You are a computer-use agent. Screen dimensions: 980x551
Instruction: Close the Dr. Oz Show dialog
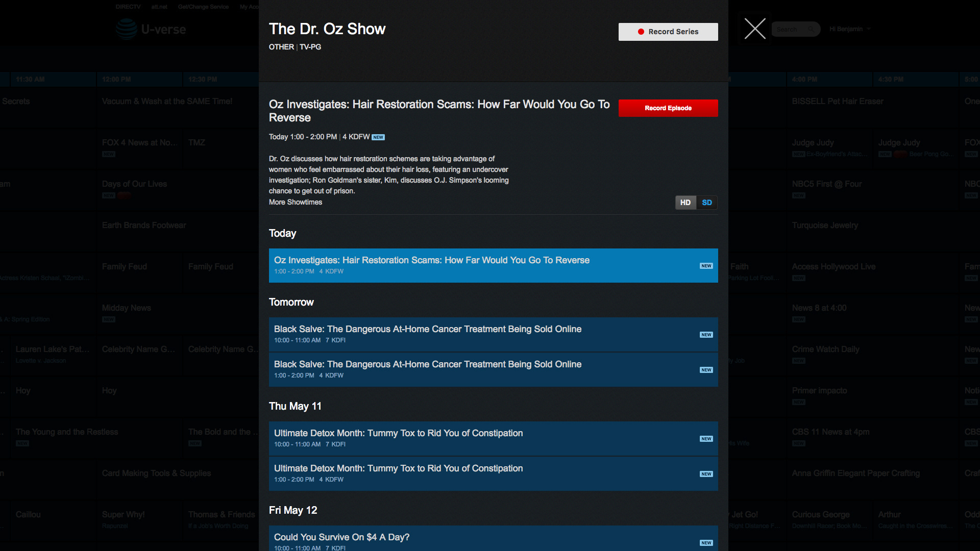pyautogui.click(x=755, y=29)
